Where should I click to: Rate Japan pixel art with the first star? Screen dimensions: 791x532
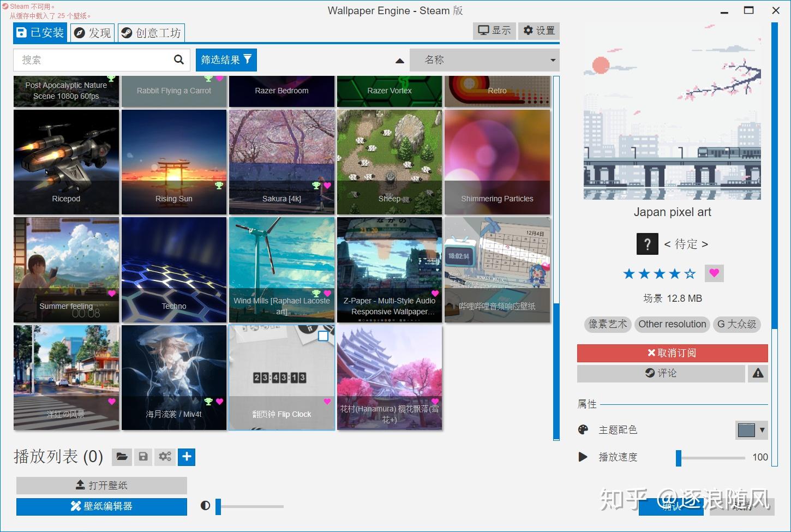(629, 273)
